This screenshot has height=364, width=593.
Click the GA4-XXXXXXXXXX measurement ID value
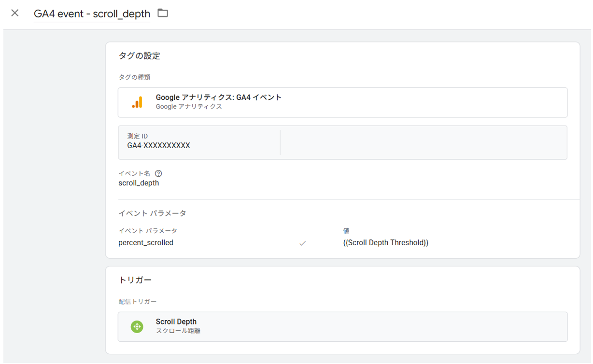point(158,145)
